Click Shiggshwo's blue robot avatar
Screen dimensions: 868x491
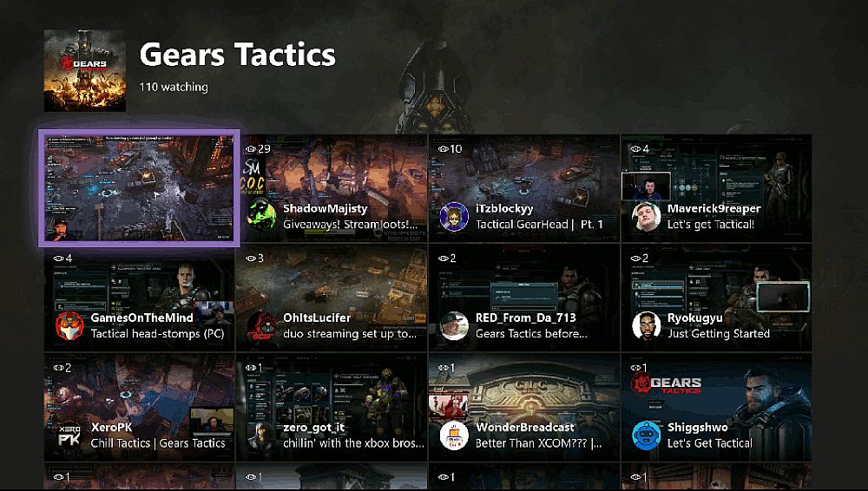coord(647,435)
